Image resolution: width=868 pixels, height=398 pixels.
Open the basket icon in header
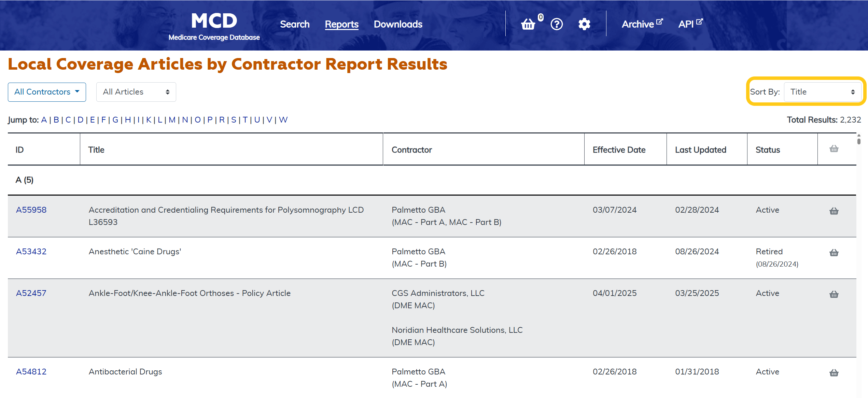tap(528, 24)
